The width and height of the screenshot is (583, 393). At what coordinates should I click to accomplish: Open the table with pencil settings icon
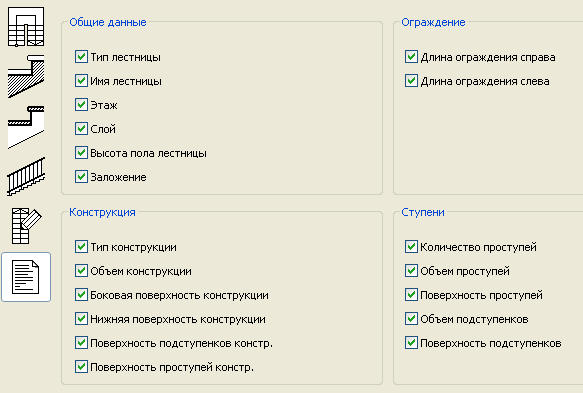26,226
